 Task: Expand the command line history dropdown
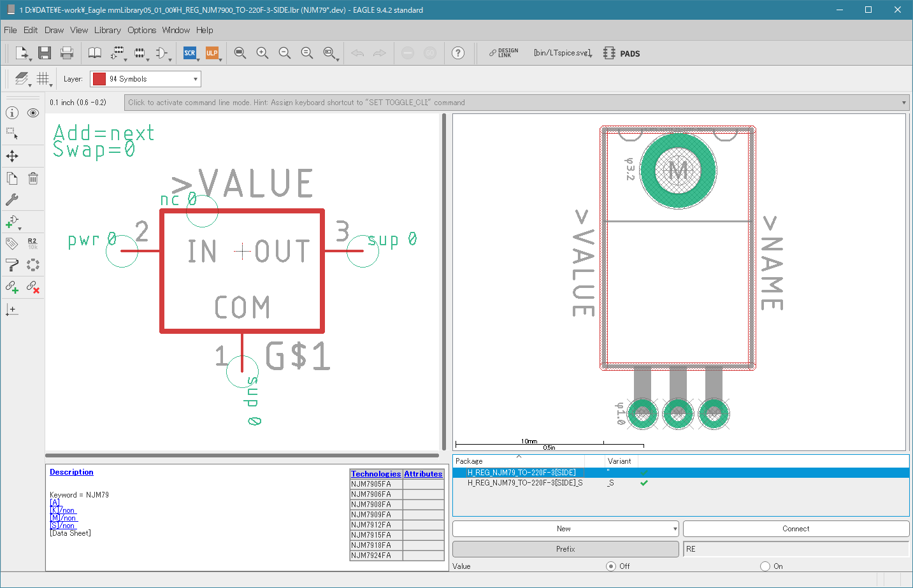point(903,103)
